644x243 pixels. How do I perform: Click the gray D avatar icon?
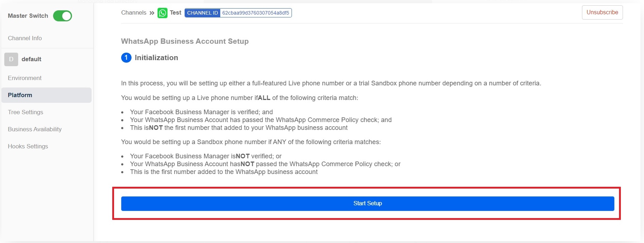[x=11, y=59]
